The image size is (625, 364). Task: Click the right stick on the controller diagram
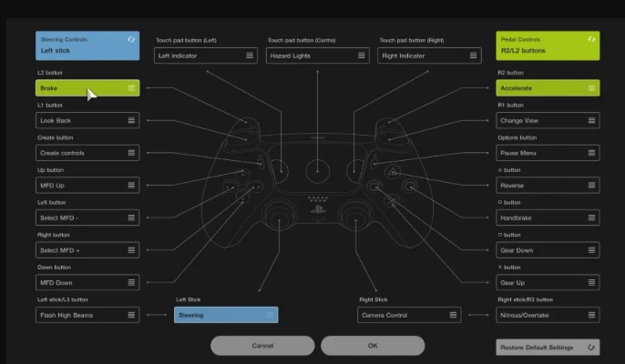coord(355,217)
